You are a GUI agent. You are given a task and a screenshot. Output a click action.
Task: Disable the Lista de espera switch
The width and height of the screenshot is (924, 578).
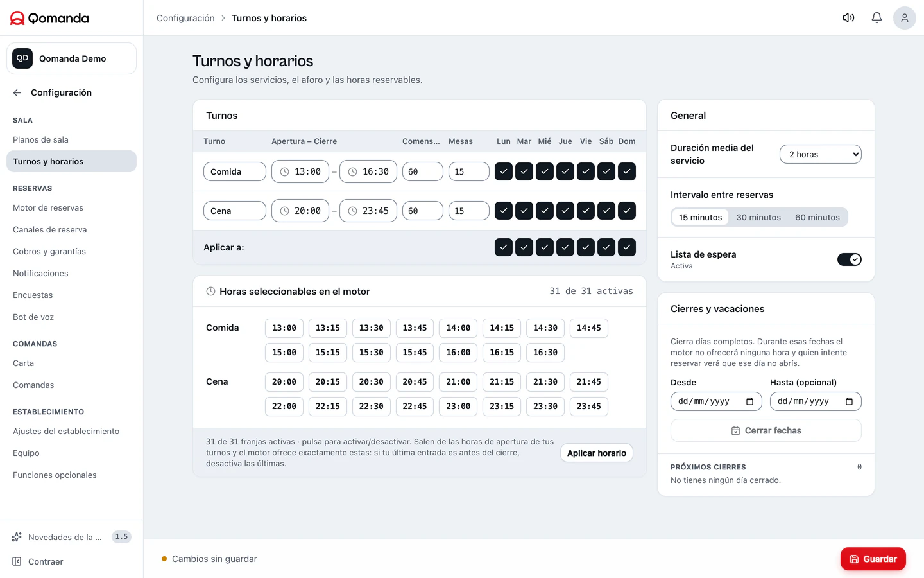850,259
